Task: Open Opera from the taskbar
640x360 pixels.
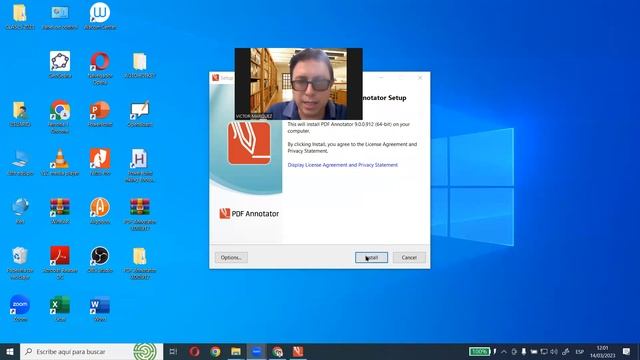Action: [x=194, y=351]
